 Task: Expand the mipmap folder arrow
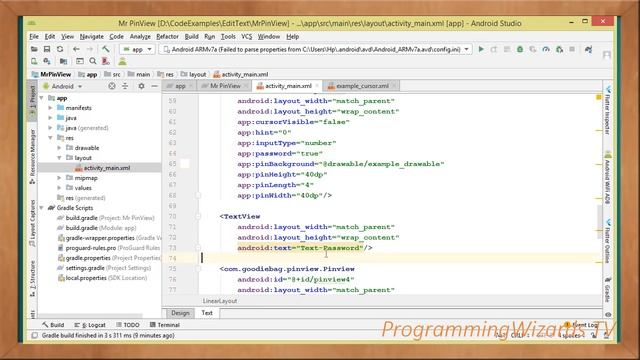60,178
